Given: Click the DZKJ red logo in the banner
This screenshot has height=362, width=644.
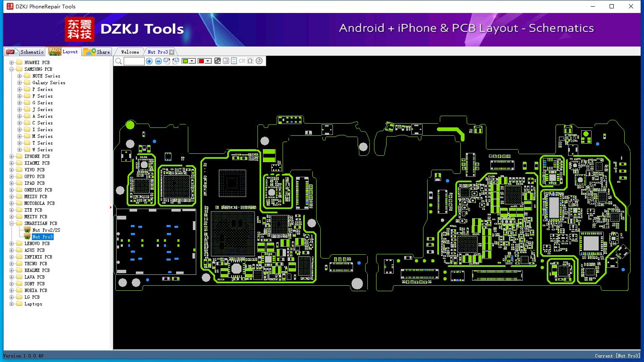Looking at the screenshot, I should tap(80, 29).
